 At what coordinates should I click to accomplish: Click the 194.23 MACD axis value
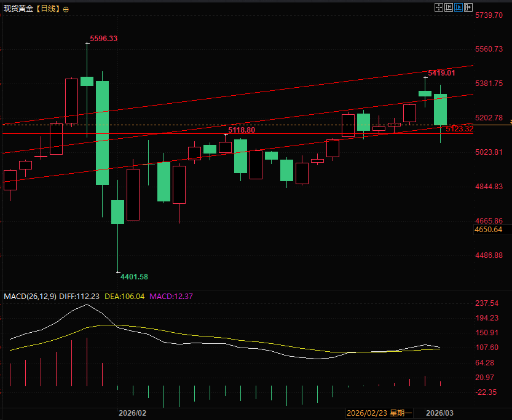click(x=487, y=318)
